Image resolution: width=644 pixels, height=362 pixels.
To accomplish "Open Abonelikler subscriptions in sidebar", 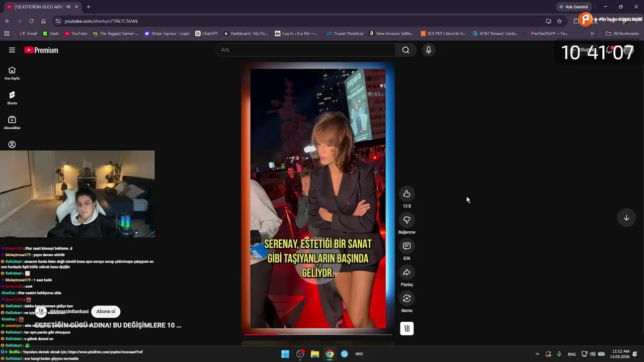I will tap(12, 122).
